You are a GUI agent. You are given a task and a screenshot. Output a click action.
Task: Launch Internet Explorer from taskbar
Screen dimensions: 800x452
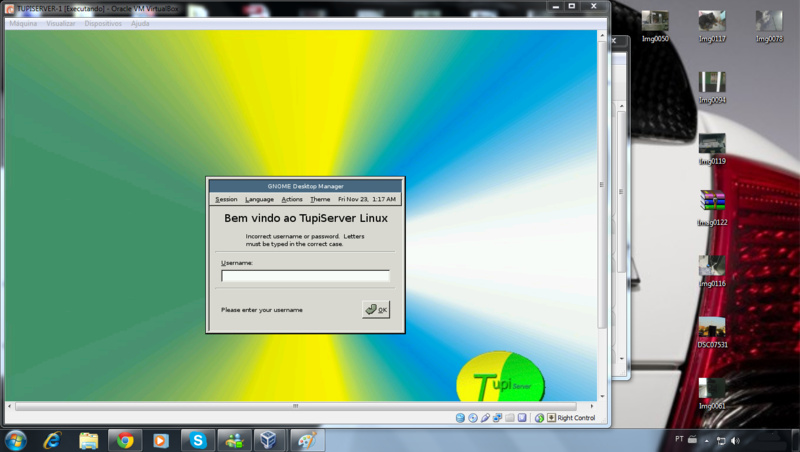[52, 440]
